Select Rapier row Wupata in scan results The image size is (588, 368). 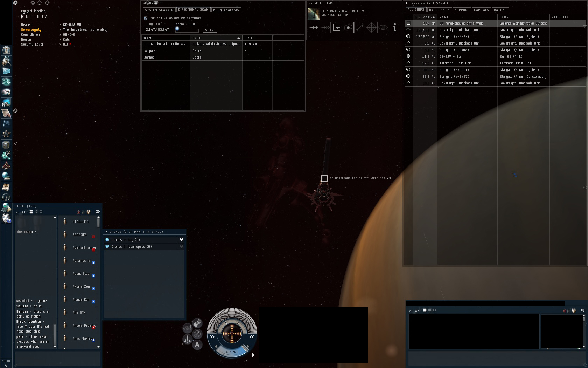223,50
